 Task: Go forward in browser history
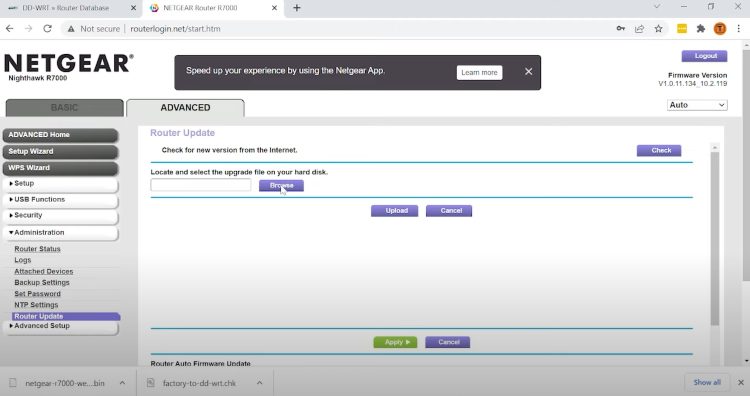pyautogui.click(x=29, y=29)
